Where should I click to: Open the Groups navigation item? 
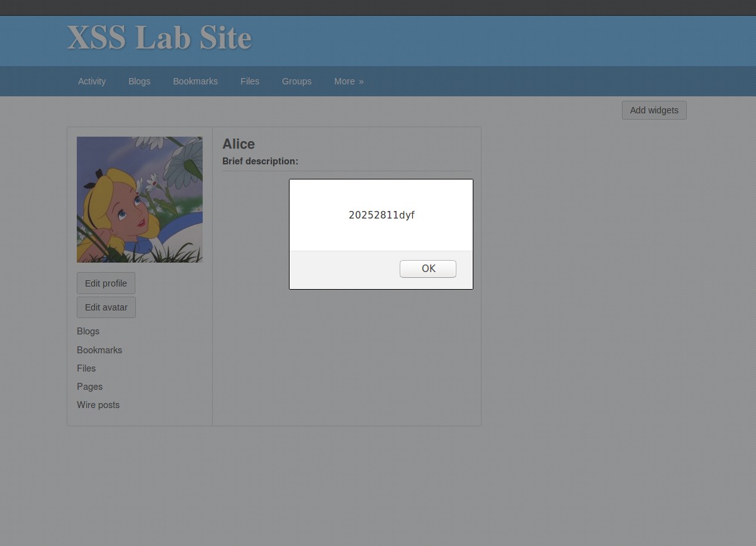296,81
